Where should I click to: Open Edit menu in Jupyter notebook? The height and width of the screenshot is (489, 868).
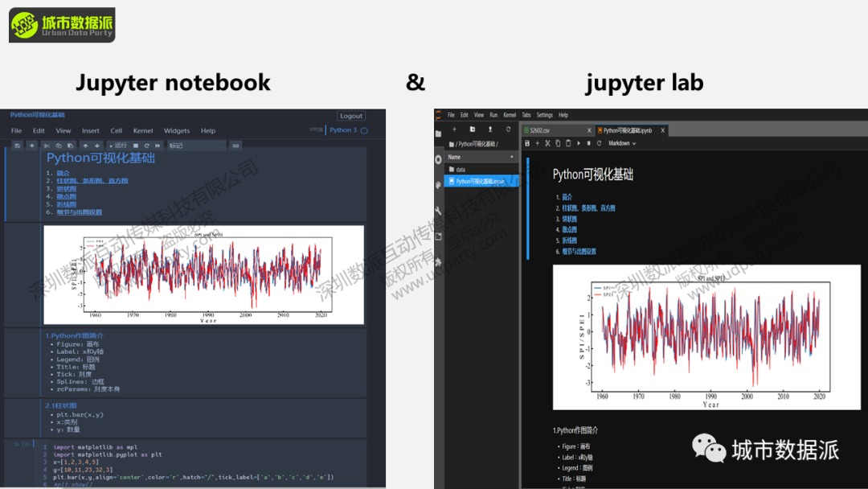(x=39, y=131)
